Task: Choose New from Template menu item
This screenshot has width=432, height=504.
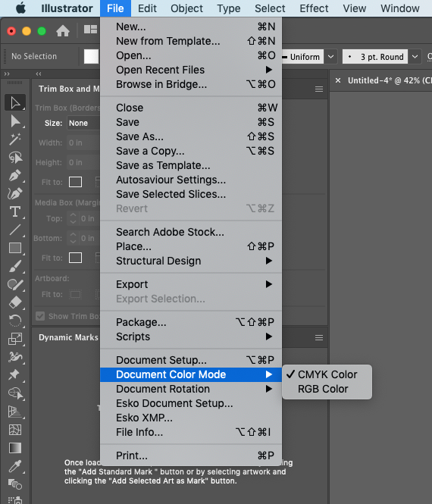Action: 191,41
